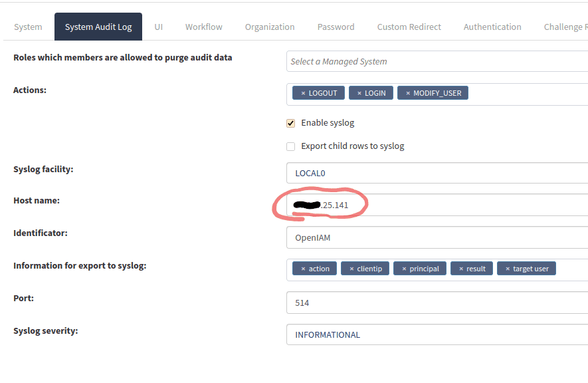Remove the 'action' export tag
This screenshot has width=588, height=383.
click(303, 269)
